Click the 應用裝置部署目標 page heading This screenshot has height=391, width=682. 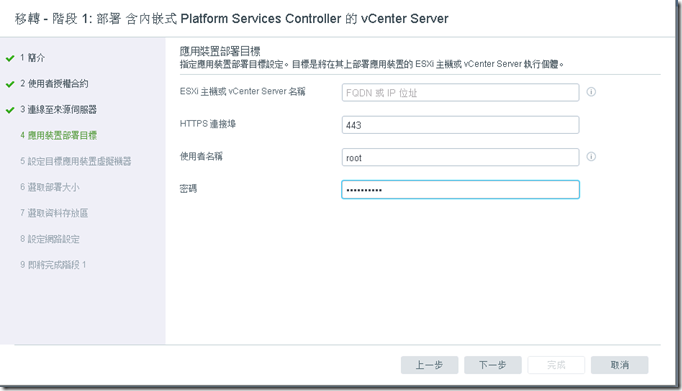pyautogui.click(x=220, y=51)
